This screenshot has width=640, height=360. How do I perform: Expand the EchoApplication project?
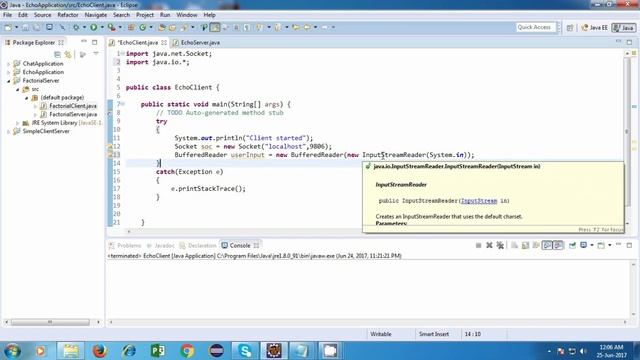pos(9,72)
